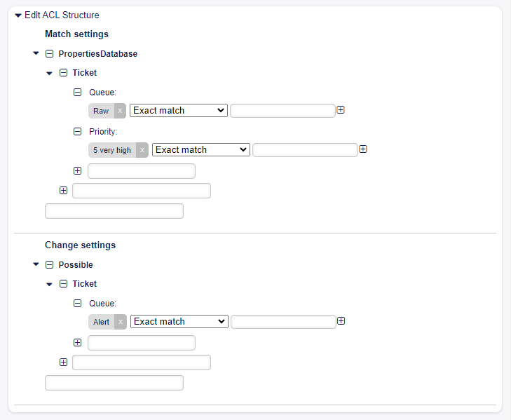The height and width of the screenshot is (420, 511).
Task: Delete the Priority entry with its minus icon
Action: [x=78, y=131]
